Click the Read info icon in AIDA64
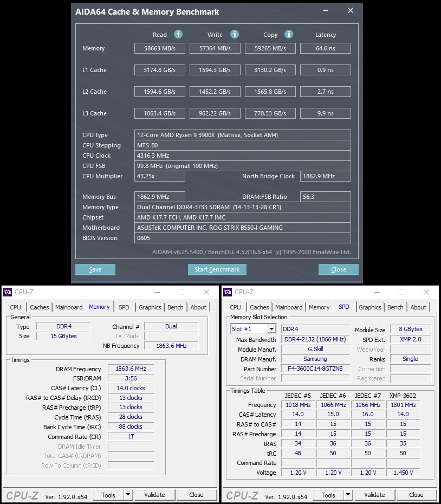The image size is (441, 504). pyautogui.click(x=178, y=34)
